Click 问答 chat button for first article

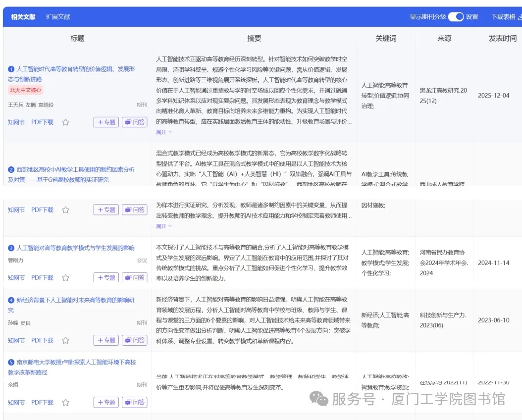point(135,122)
